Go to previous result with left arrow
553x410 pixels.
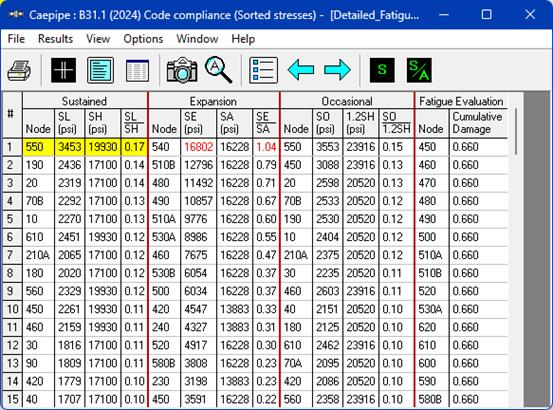[301, 70]
